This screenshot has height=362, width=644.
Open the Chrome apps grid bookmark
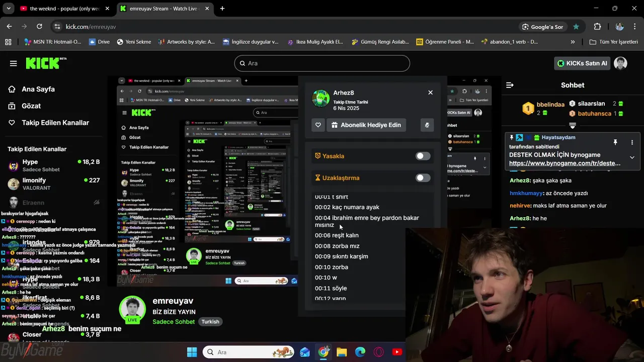coord(8,42)
